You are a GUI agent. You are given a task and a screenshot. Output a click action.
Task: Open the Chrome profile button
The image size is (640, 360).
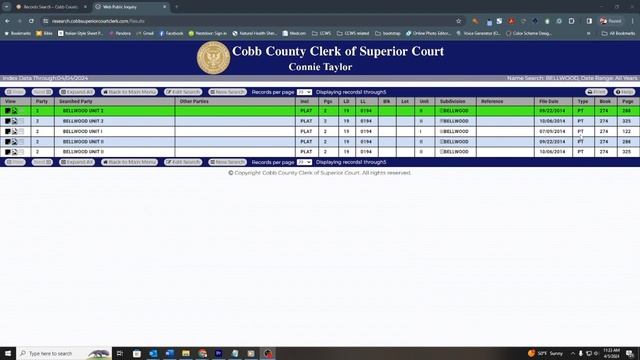point(611,21)
